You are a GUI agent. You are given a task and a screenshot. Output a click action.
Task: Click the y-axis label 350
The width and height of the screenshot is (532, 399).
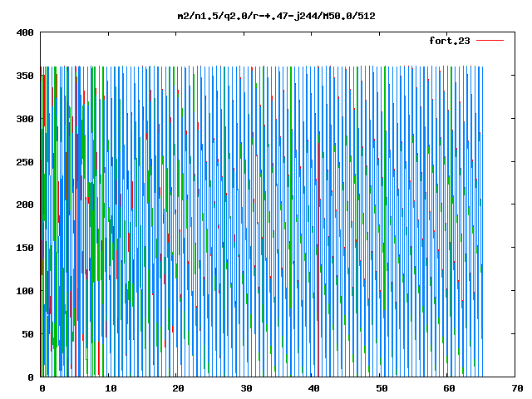[x=25, y=76]
